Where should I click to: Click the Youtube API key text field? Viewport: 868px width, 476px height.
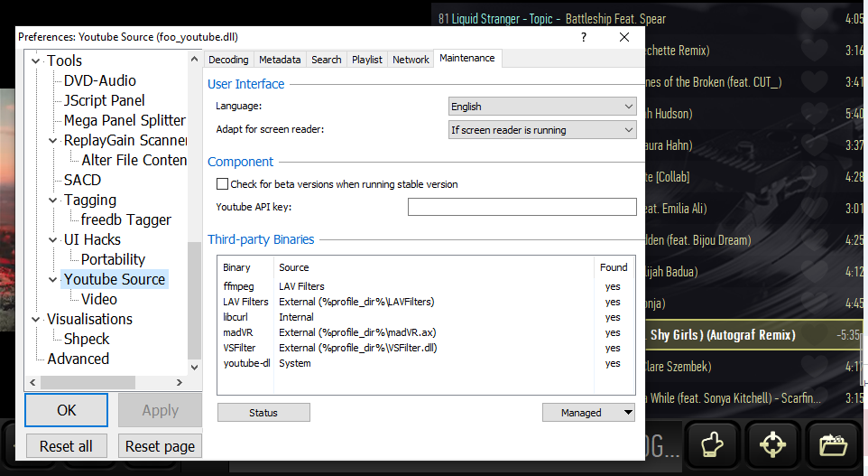coord(522,207)
